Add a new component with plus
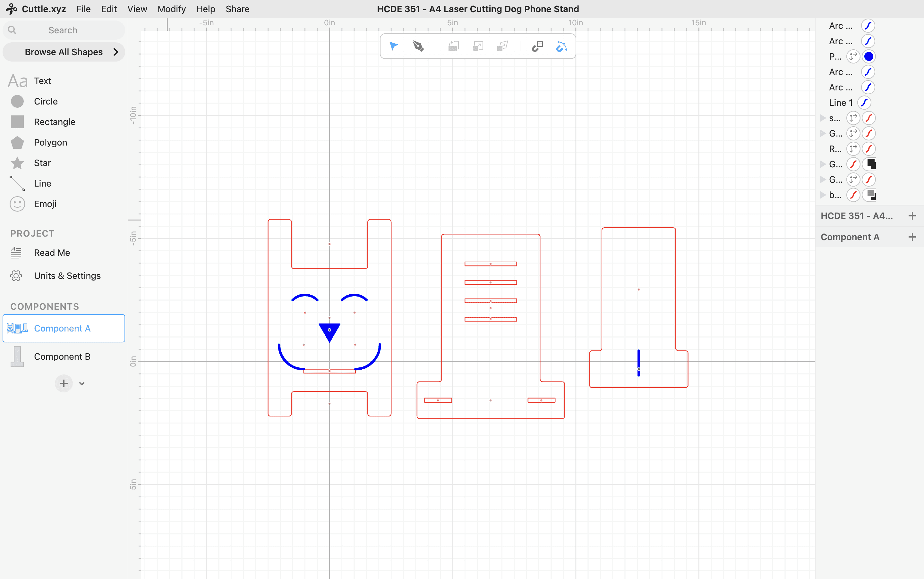924x579 pixels. tap(64, 384)
